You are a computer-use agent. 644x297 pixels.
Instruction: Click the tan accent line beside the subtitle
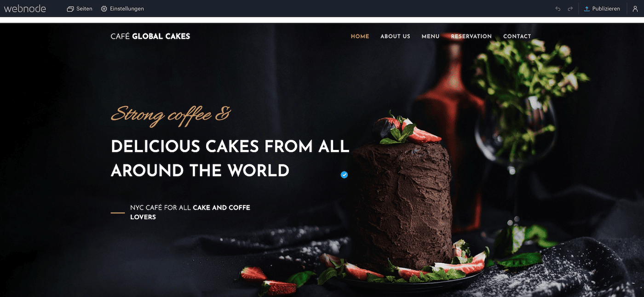118,213
